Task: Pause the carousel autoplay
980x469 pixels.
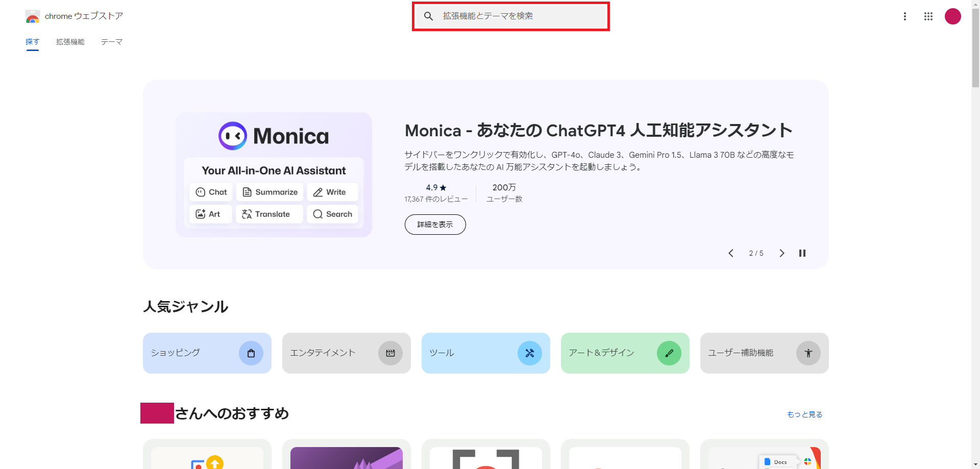Action: [x=802, y=253]
